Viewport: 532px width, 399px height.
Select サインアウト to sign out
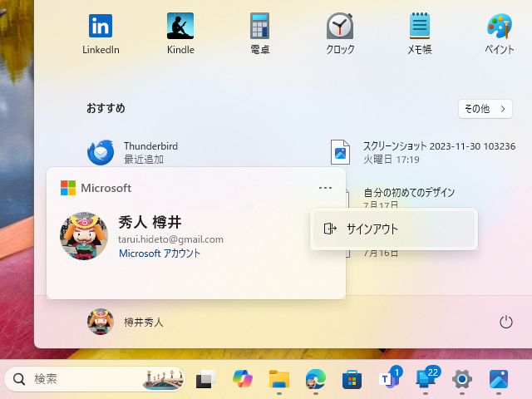pos(394,229)
